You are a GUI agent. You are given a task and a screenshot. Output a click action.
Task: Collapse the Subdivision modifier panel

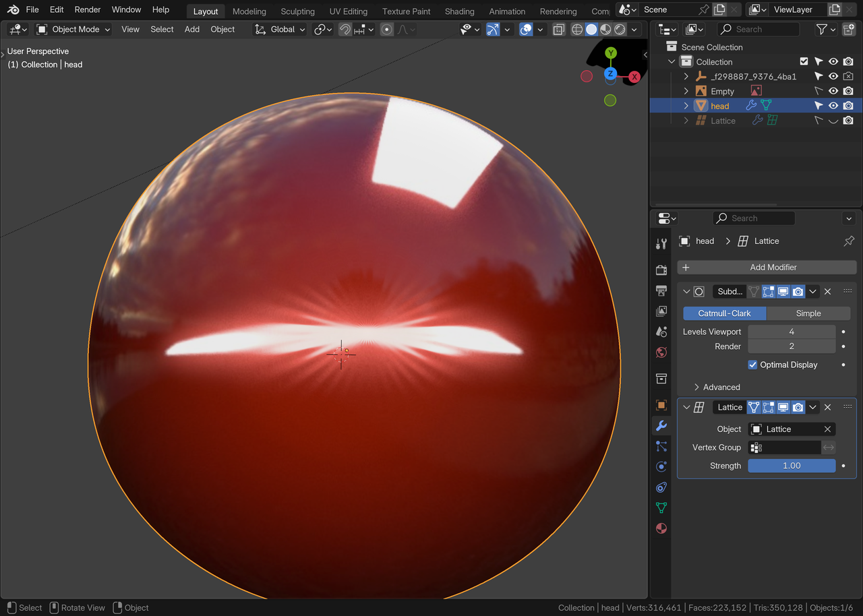[686, 292]
